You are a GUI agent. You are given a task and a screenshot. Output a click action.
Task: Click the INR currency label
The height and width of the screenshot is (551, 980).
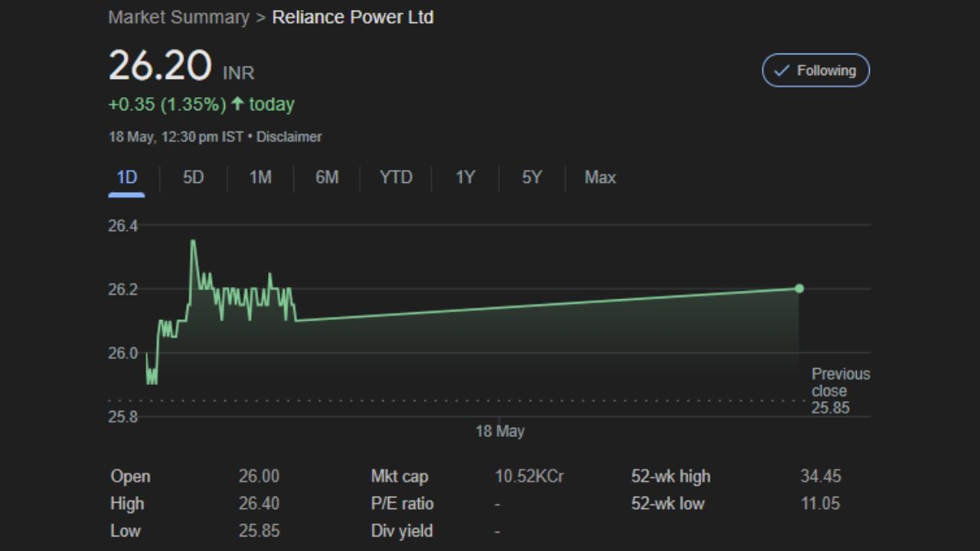coord(238,73)
